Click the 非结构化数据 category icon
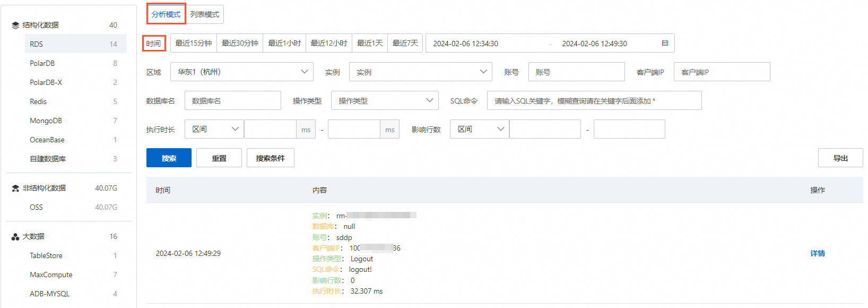Viewport: 868px width, 308px height. (x=15, y=188)
